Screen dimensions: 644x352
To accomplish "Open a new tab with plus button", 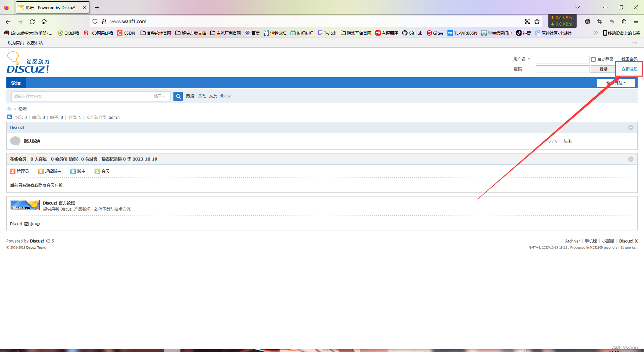I will coord(97,7).
